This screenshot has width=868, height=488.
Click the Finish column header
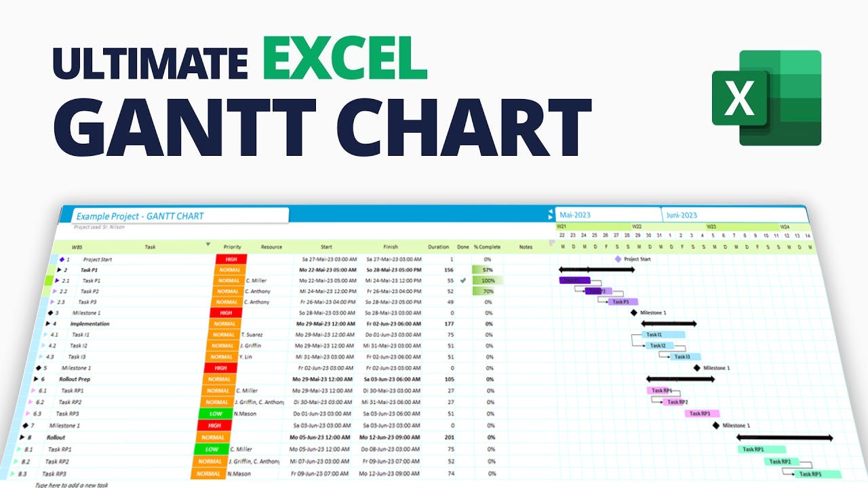point(391,247)
